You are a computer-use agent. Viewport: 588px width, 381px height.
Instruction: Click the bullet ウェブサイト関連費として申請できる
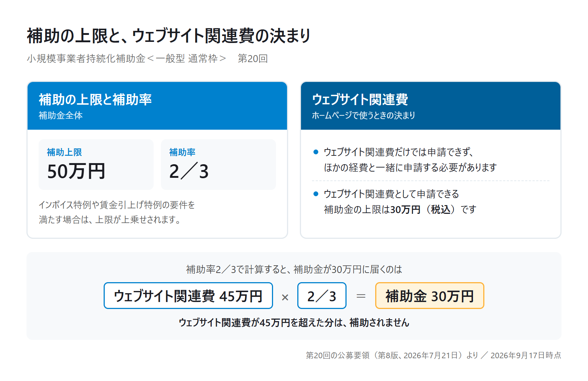391,194
